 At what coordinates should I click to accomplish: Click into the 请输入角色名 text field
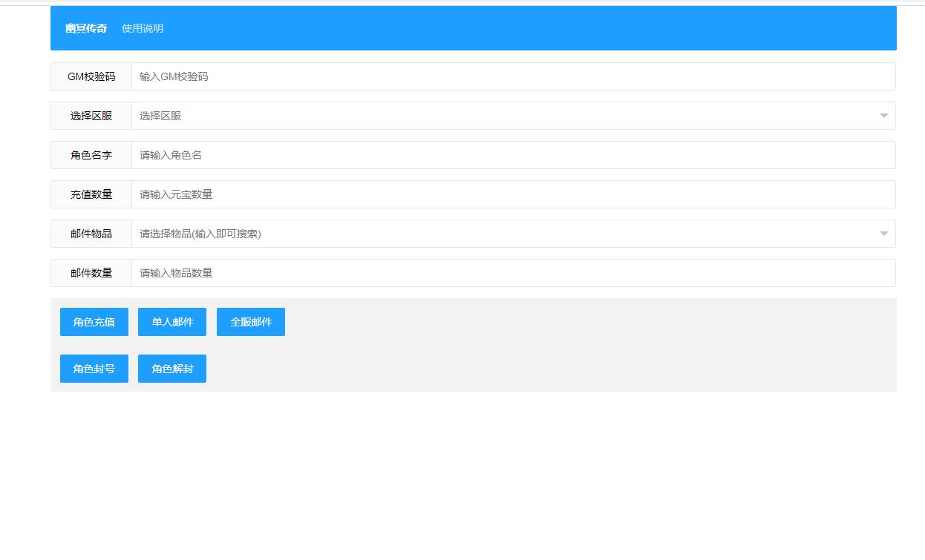[x=512, y=155]
